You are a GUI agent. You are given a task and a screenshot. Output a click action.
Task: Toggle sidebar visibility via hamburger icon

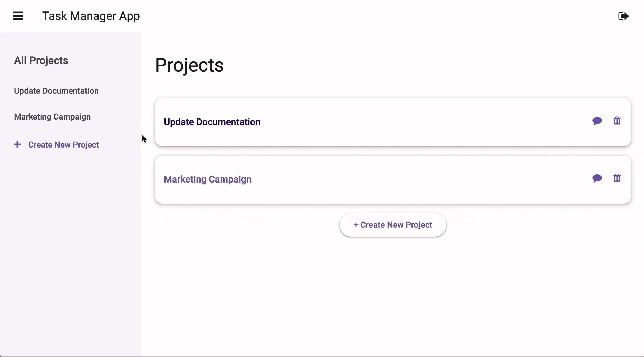18,16
